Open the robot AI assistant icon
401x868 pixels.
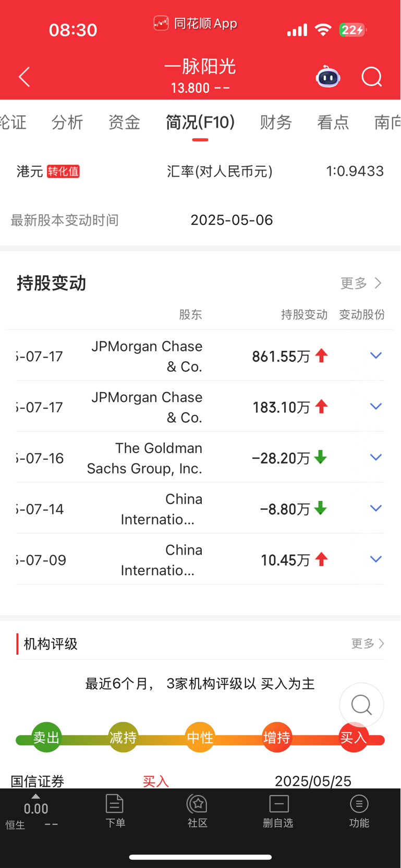[328, 77]
